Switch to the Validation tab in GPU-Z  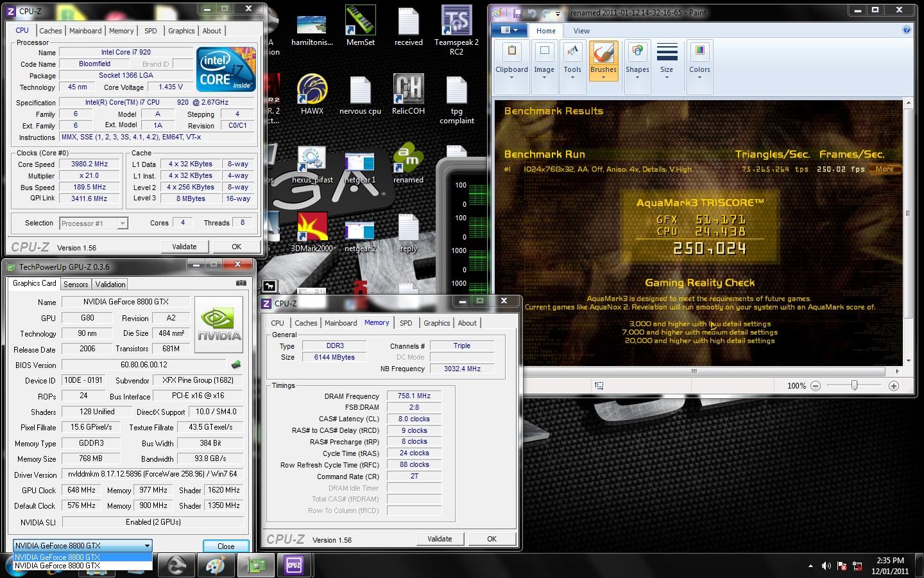point(110,284)
